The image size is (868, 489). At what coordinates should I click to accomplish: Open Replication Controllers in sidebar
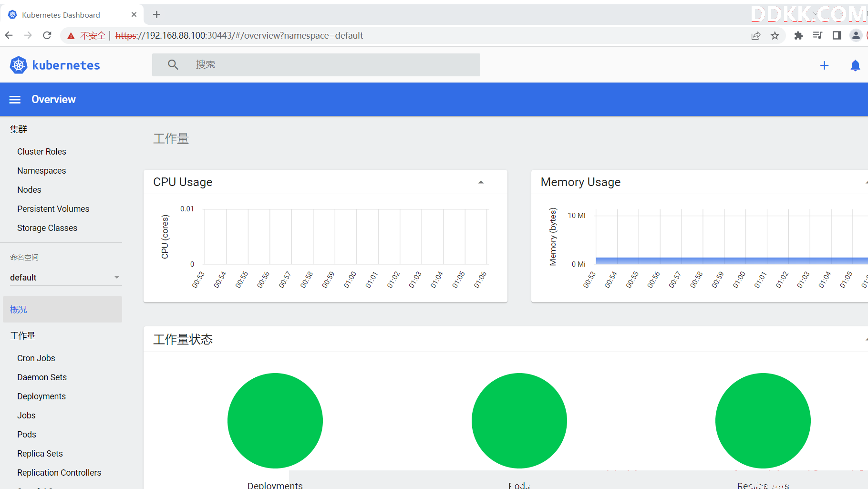[x=59, y=473]
